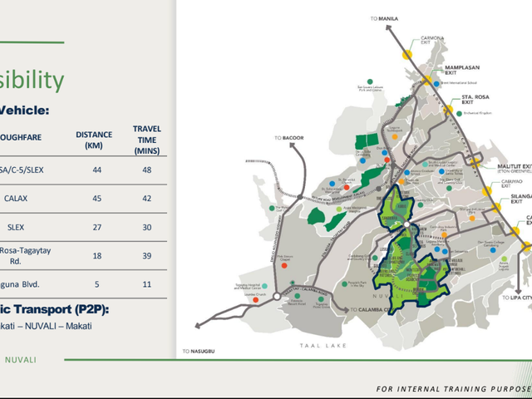The height and width of the screenshot is (399, 532).
Task: Click the arrowhead pointing to Lipa City
Action: [x=518, y=292]
